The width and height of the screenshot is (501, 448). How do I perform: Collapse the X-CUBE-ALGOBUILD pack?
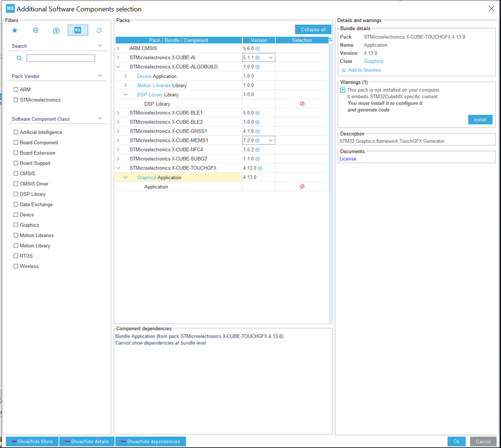118,67
